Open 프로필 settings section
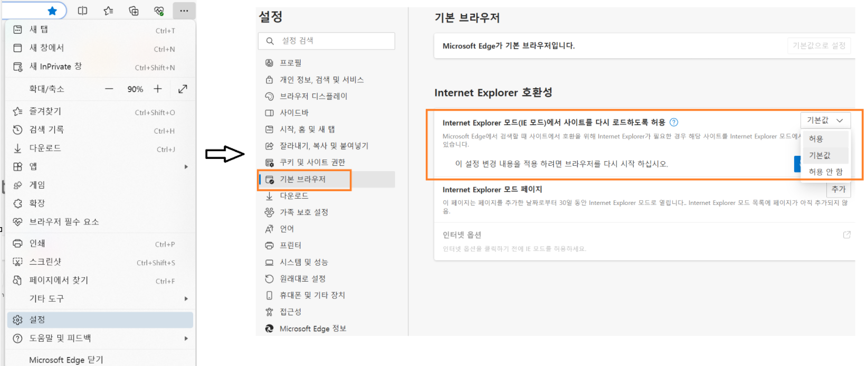 pyautogui.click(x=327, y=63)
